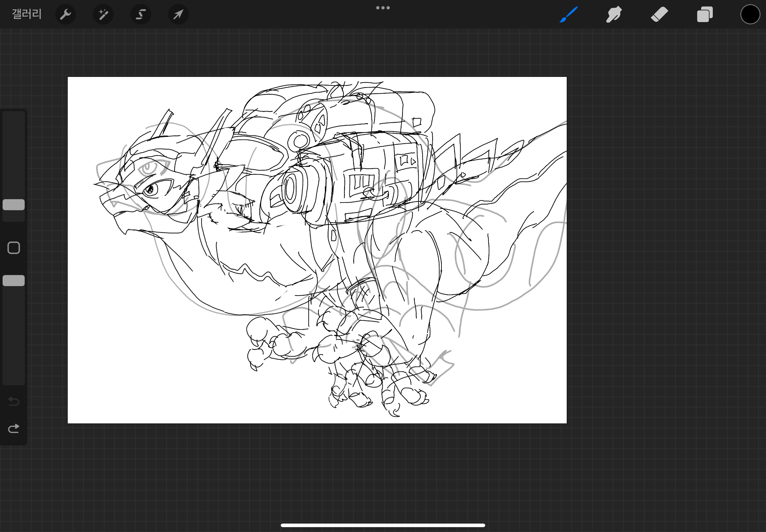Open the 갤러리 gallery

27,14
